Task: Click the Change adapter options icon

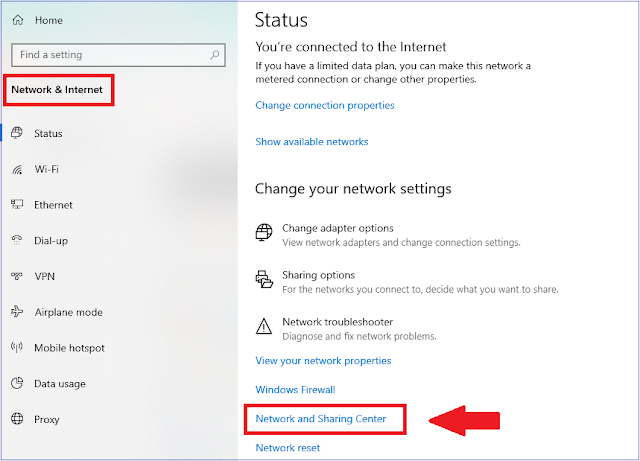Action: tap(264, 234)
